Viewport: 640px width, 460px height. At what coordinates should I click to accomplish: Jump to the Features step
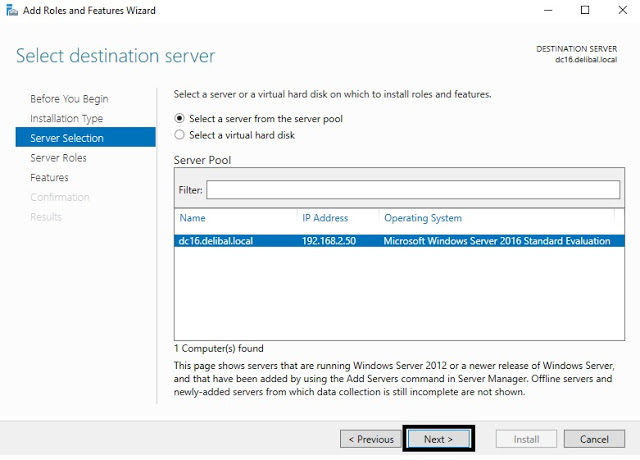click(49, 177)
